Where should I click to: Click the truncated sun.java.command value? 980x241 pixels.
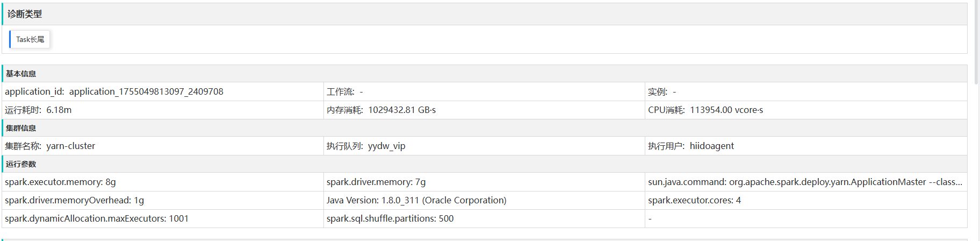[805, 182]
